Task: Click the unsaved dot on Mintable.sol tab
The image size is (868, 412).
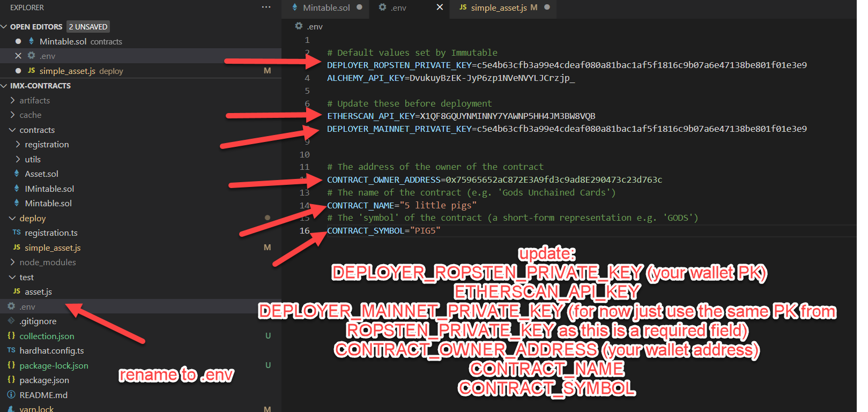Action: click(359, 8)
